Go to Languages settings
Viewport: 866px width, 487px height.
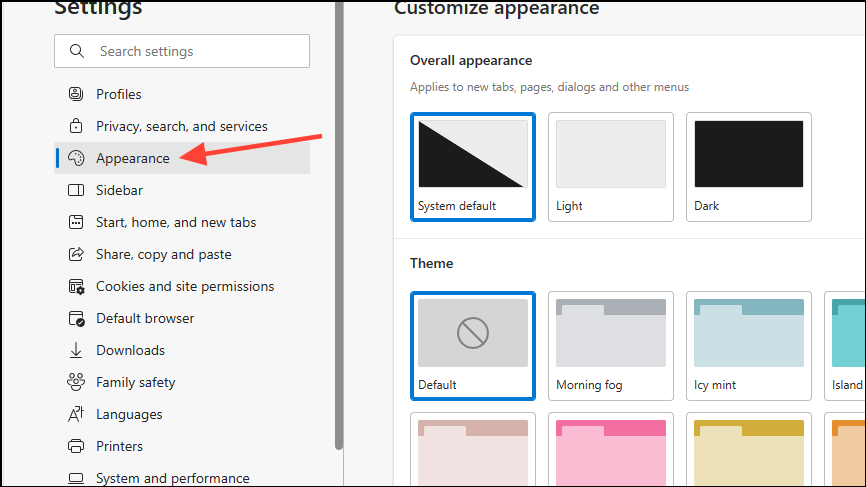pos(182,414)
